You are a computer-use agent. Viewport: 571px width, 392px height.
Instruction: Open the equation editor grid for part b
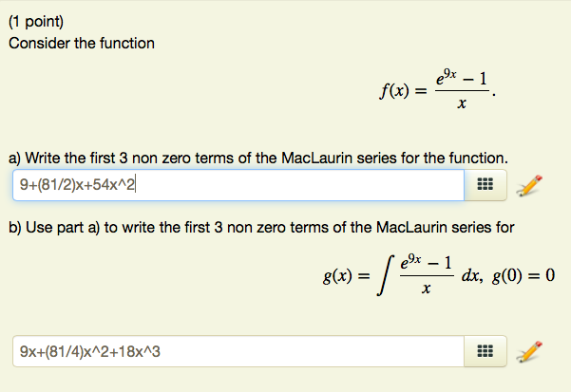point(485,351)
